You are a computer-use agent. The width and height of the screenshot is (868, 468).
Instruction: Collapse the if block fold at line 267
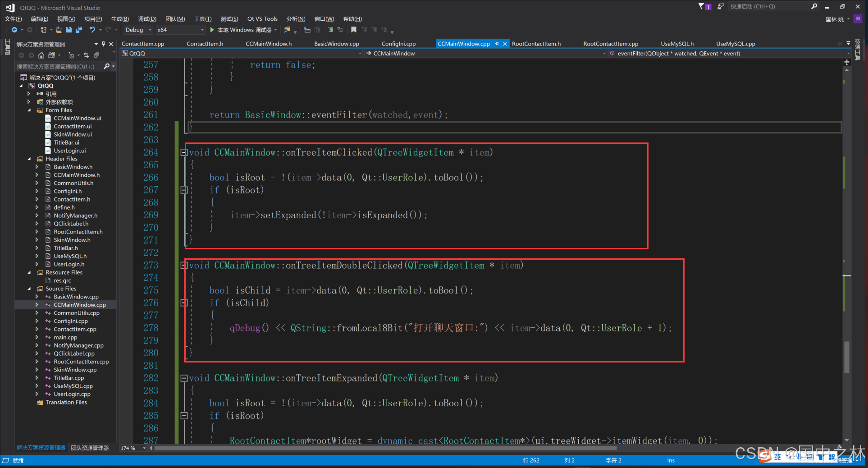coord(184,190)
